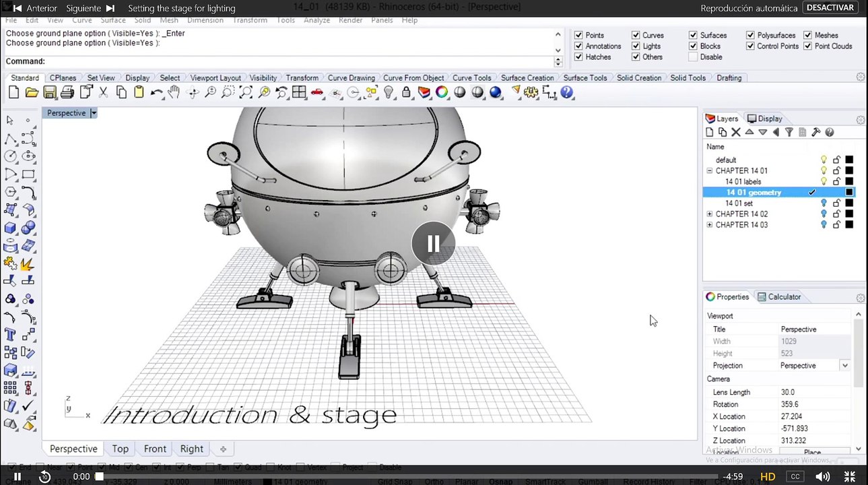Switch to the CPlanes toolbar tab

pyautogui.click(x=63, y=78)
